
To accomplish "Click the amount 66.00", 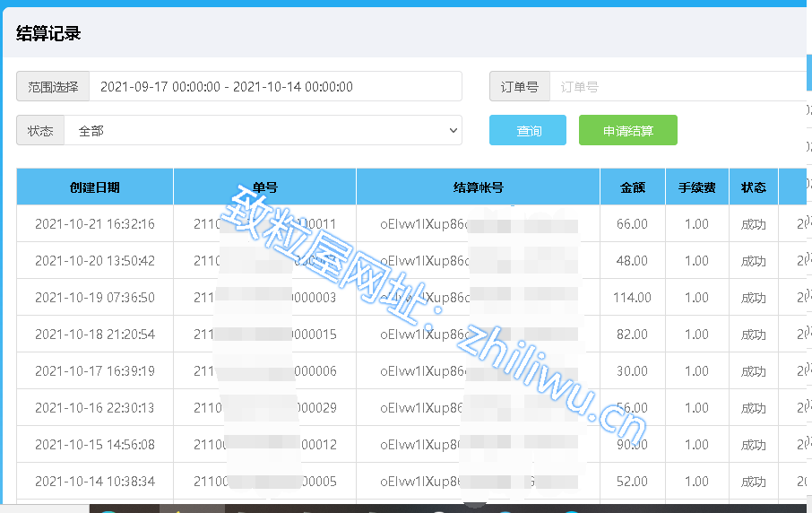I will tap(632, 224).
